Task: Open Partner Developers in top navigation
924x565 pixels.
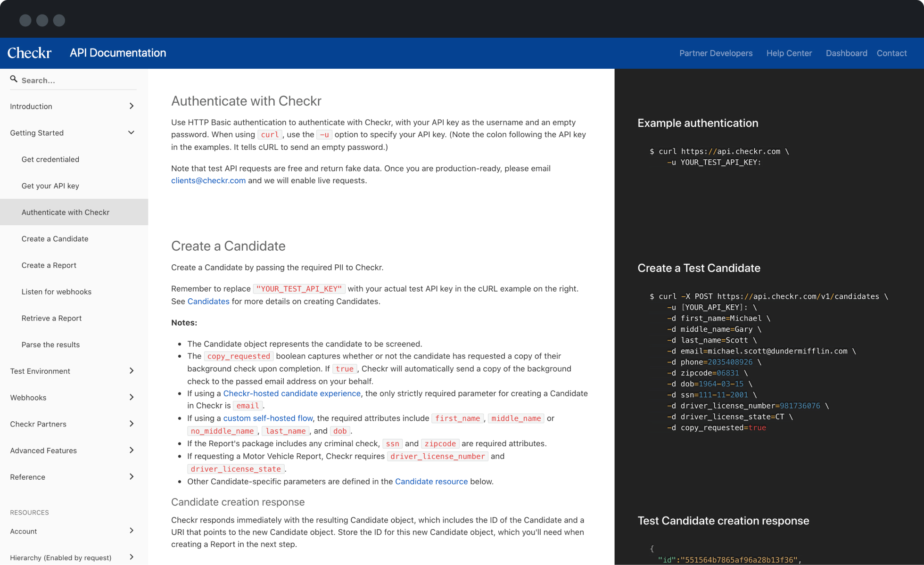Action: (716, 53)
